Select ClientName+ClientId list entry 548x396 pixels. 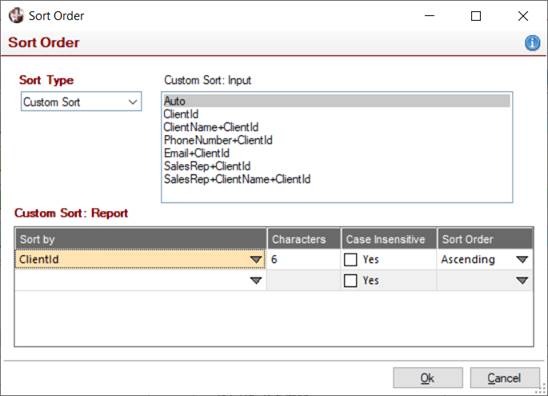[x=211, y=127]
